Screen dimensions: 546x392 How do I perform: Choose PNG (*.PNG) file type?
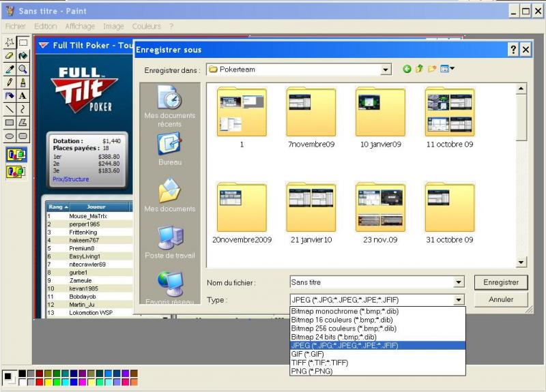pos(377,371)
